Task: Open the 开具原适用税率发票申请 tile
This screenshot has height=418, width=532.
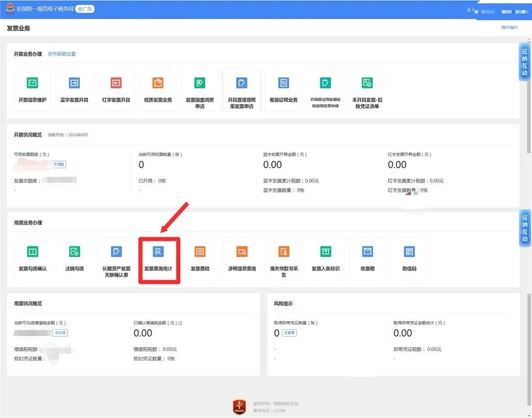Action: point(241,90)
